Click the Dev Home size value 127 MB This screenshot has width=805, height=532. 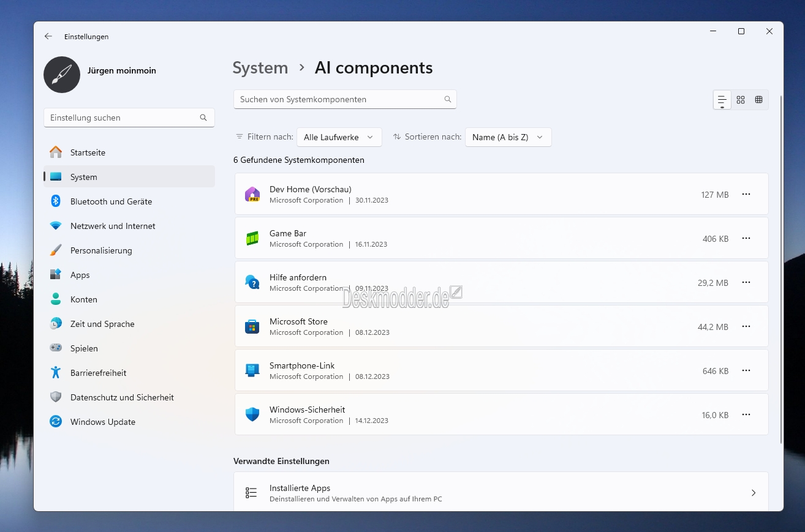715,195
